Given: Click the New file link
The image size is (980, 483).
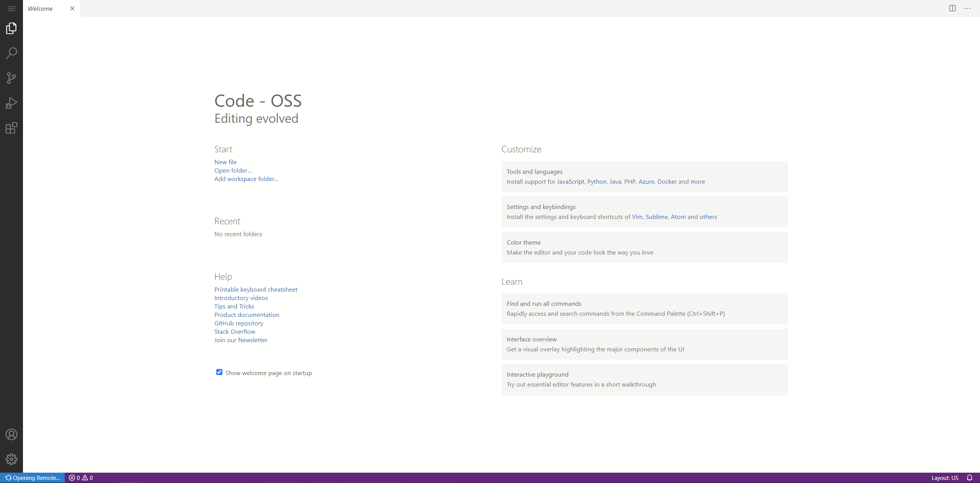Looking at the screenshot, I should click(x=225, y=162).
